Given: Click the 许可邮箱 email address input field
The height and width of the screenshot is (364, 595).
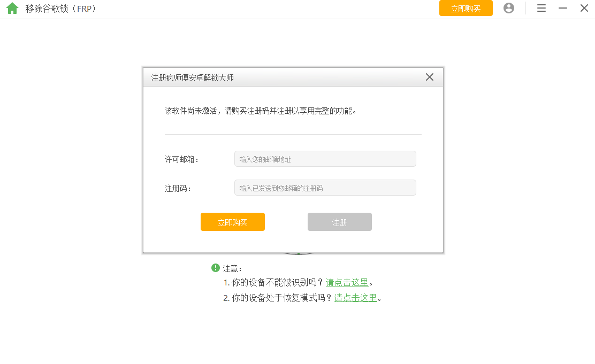Looking at the screenshot, I should tap(325, 159).
